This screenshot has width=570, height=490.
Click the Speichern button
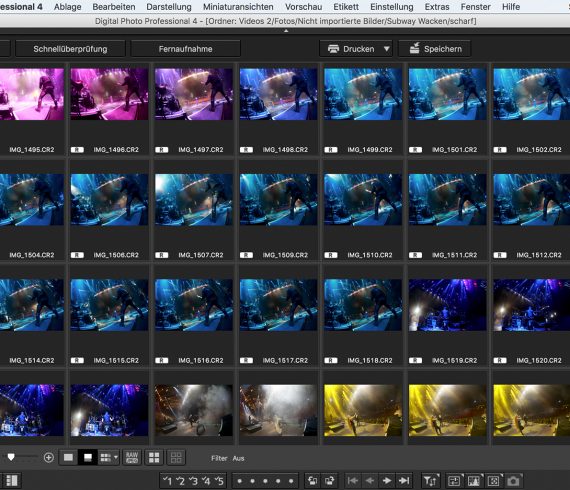tap(435, 49)
